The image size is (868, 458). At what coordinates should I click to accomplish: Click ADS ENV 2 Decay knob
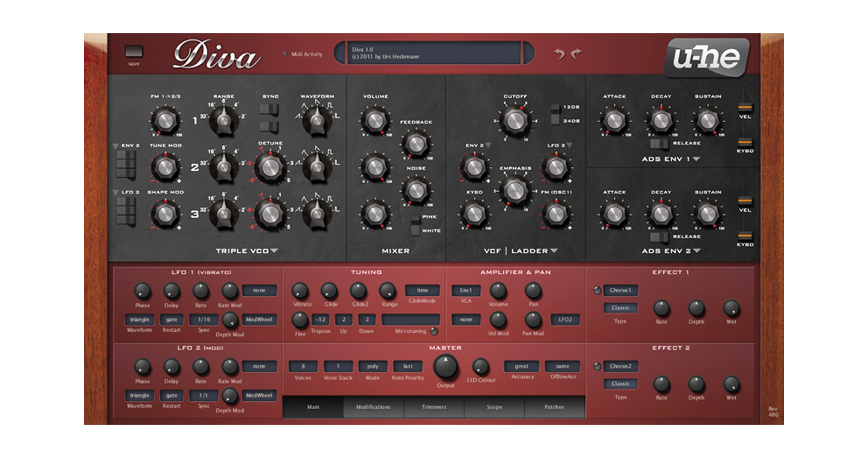(x=660, y=214)
